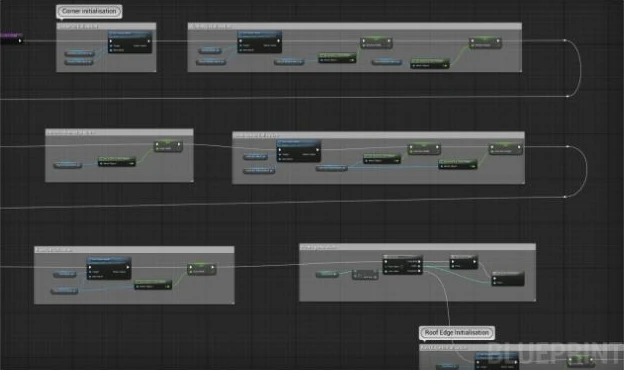Click exec output pin of blue node in wide top-row box

point(278,41)
